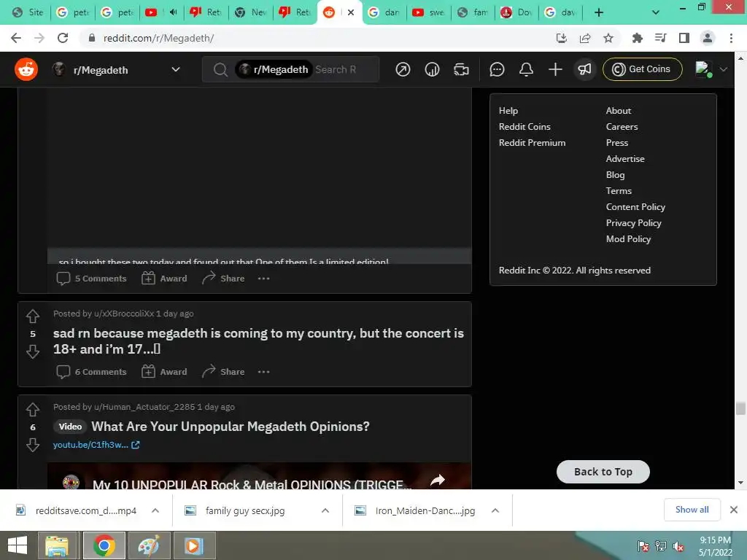Open Chrome extensions puzzle icon

point(637,38)
